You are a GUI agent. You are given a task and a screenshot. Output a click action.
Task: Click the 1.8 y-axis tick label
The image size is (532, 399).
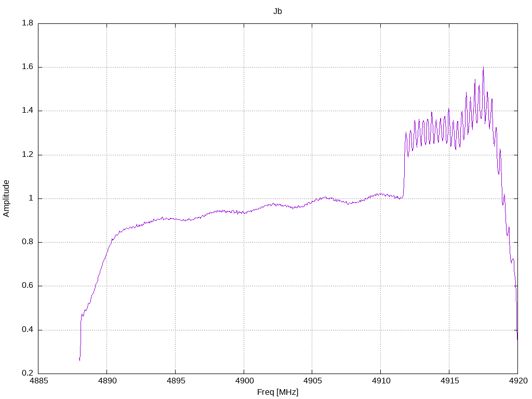point(28,23)
